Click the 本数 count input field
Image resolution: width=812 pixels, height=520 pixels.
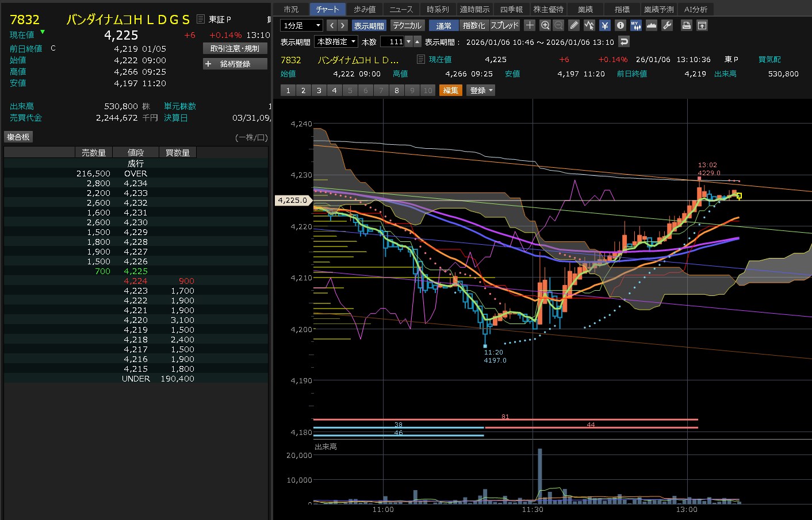pyautogui.click(x=393, y=42)
